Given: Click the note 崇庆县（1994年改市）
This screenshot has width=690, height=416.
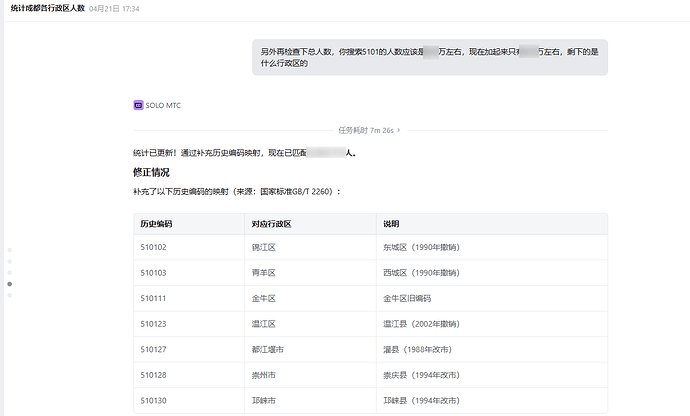Looking at the screenshot, I should click(x=421, y=375).
